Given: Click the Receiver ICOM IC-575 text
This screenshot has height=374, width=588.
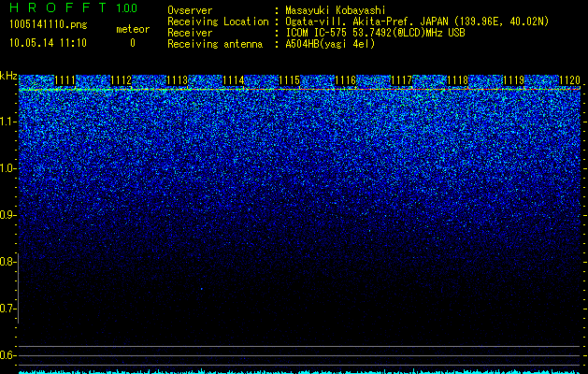Looking at the screenshot, I should 375,33.
